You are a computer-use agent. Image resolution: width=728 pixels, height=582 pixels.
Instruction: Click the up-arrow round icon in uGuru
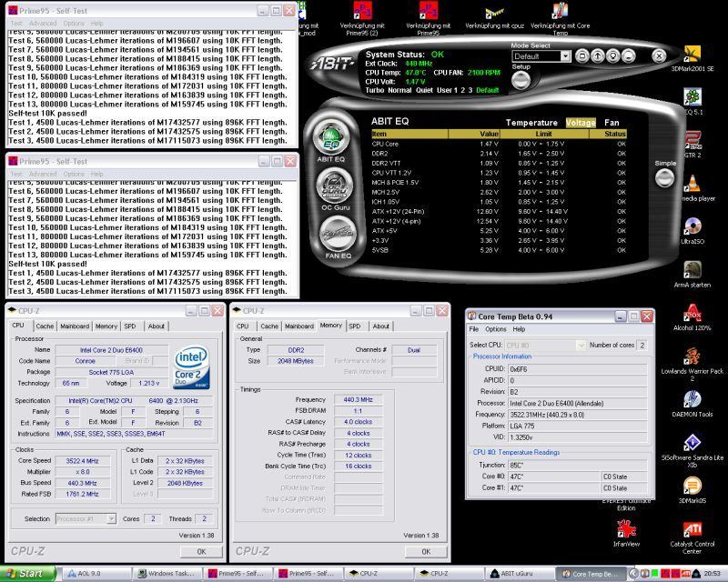(x=598, y=56)
